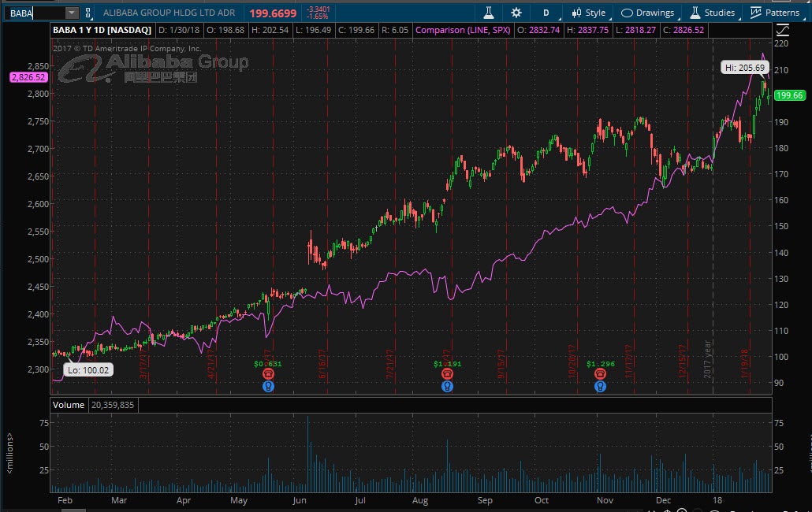Click the $1.296 earnings figure
This screenshot has width=812, height=512.
[601, 364]
